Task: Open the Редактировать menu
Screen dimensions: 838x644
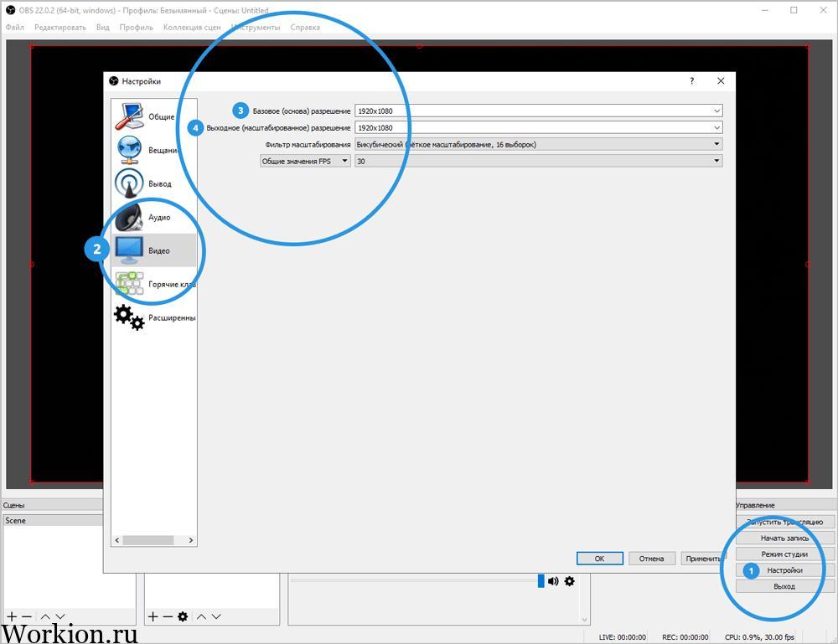Action: coord(59,28)
